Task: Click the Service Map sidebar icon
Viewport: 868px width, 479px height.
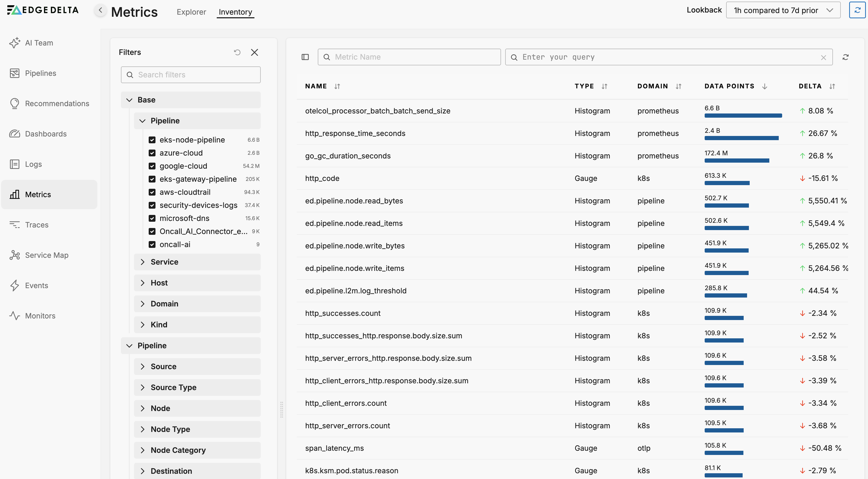Action: 14,255
